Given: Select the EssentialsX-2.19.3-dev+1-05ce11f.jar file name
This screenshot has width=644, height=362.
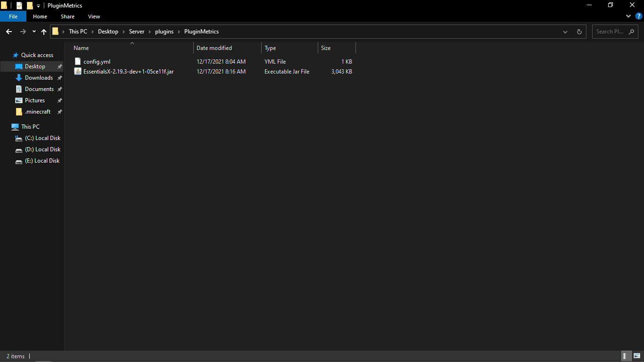Looking at the screenshot, I should 128,72.
